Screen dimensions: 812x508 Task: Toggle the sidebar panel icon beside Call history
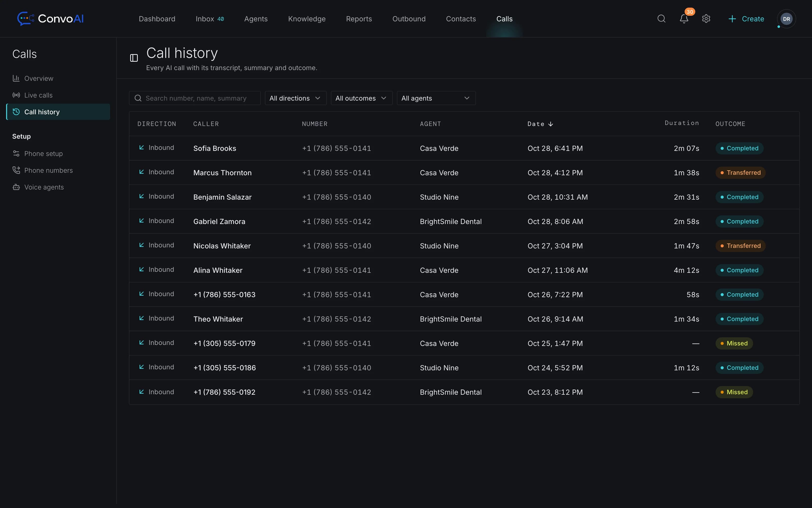tap(134, 58)
